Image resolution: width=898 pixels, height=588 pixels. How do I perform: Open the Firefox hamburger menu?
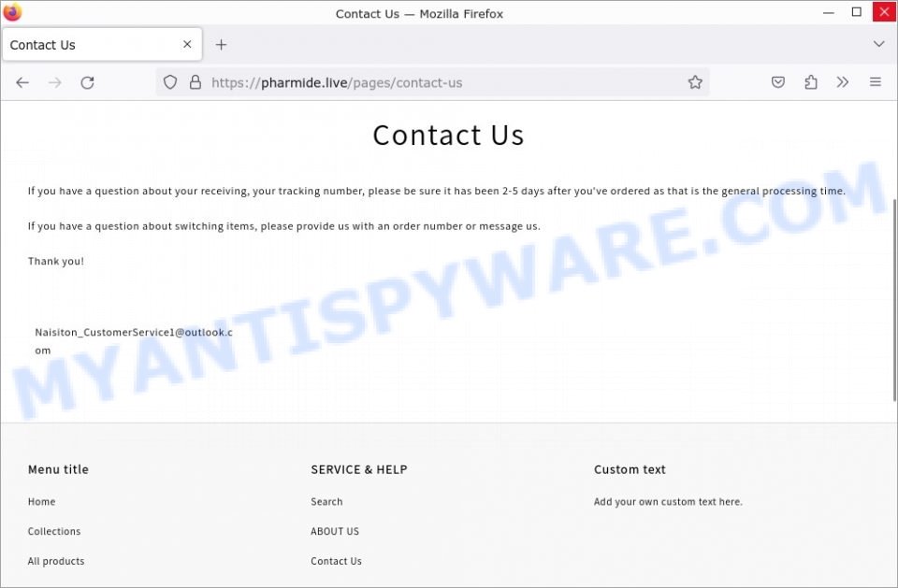pos(876,82)
